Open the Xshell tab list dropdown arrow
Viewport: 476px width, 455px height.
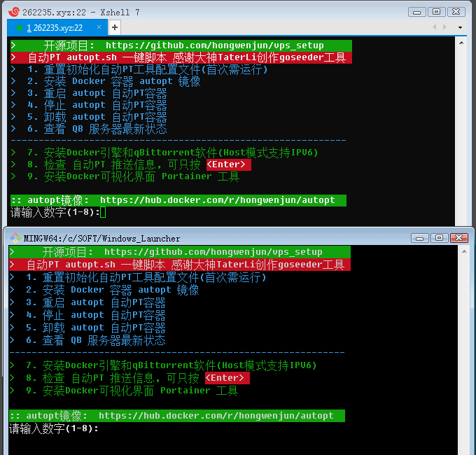click(460, 27)
